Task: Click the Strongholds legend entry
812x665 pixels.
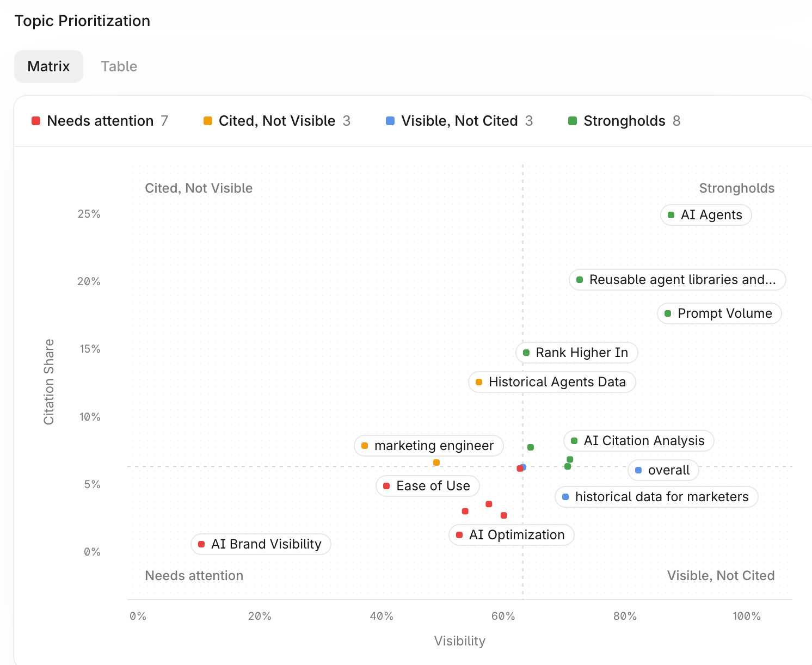Action: coord(624,121)
